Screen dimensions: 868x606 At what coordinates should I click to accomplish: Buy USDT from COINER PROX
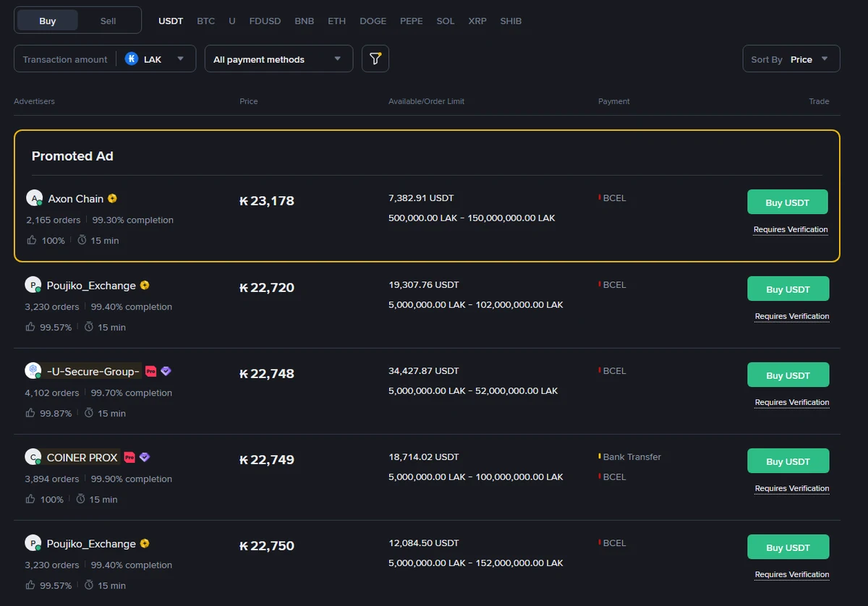pos(788,461)
